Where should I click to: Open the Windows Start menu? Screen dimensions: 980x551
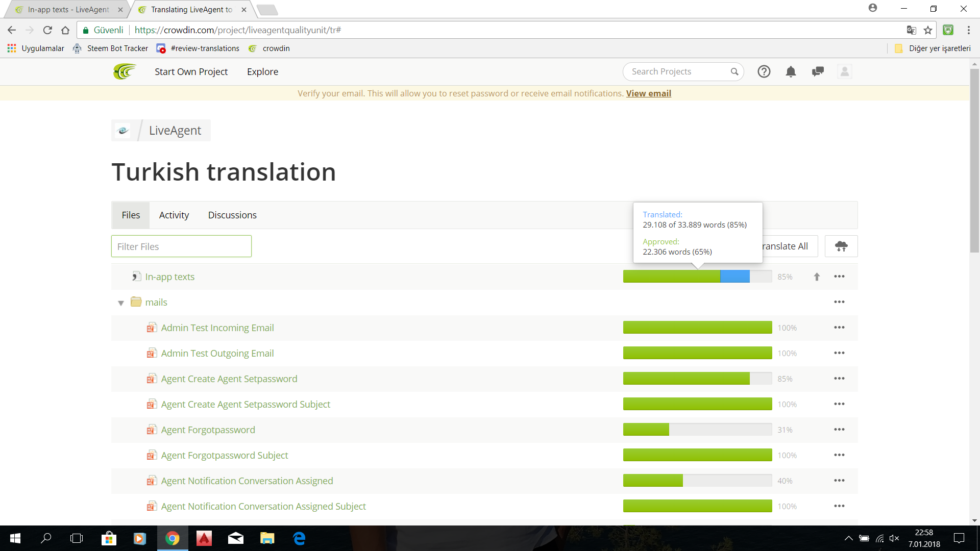coord(15,538)
